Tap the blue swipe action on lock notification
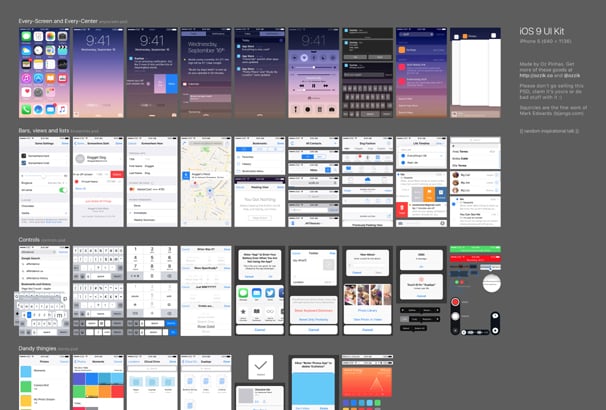Screen dimensions: 606x410 [172, 84]
